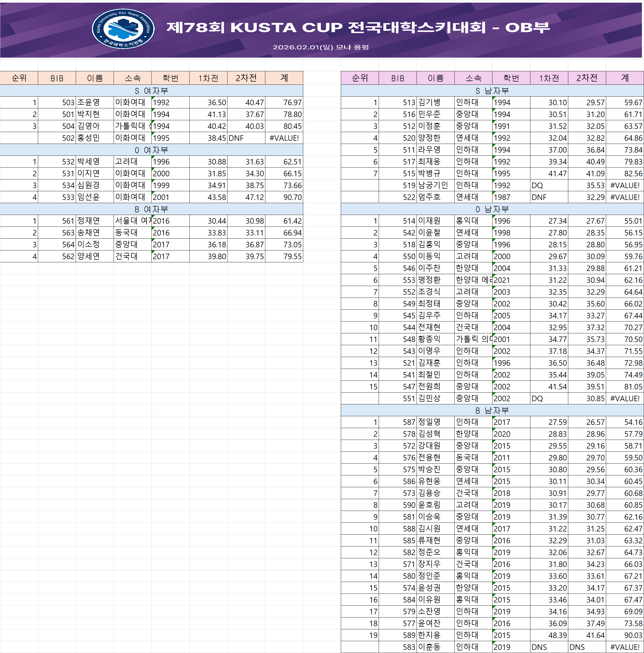Viewport: 644px width, 653px height.
Task: Click the KUSTA CUP title banner text
Action: [x=358, y=27]
